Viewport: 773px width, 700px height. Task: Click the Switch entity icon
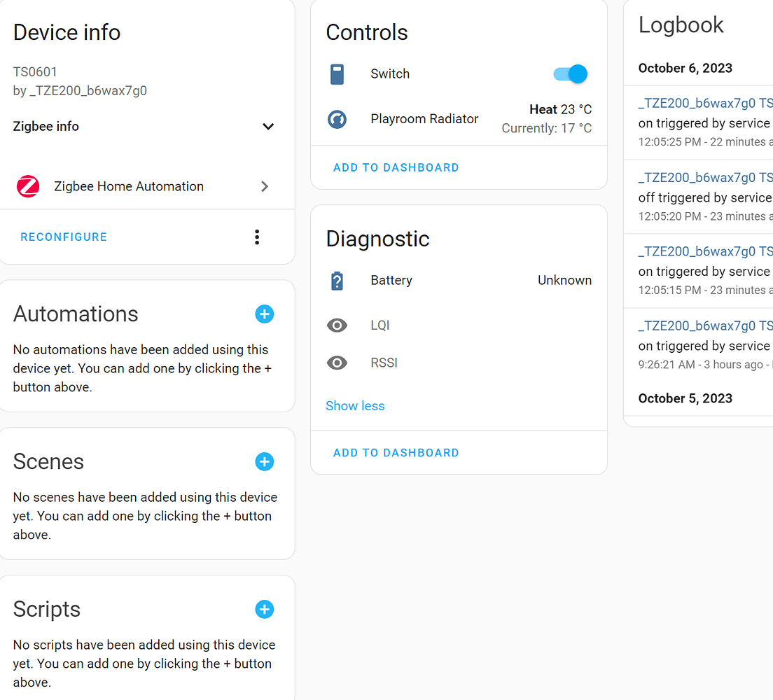click(337, 74)
